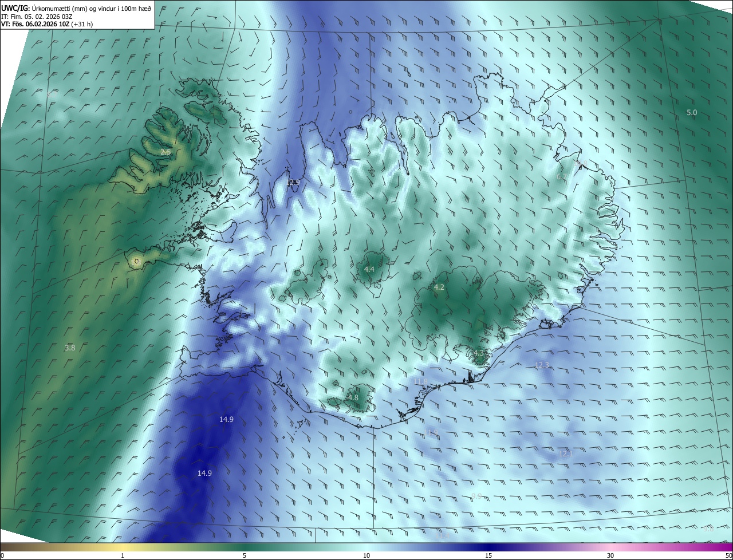Screen dimensions: 733x560
Task: Click the 2.5 value on the Westfjords
Action: (165, 152)
